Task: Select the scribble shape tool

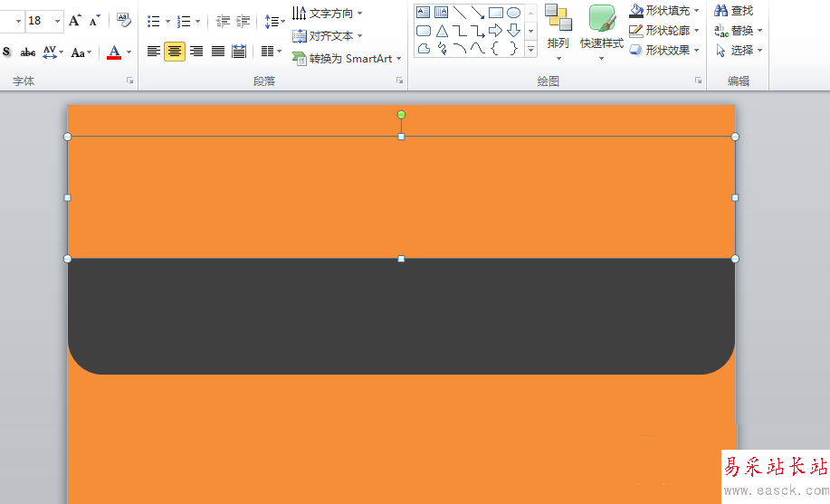Action: click(x=442, y=49)
